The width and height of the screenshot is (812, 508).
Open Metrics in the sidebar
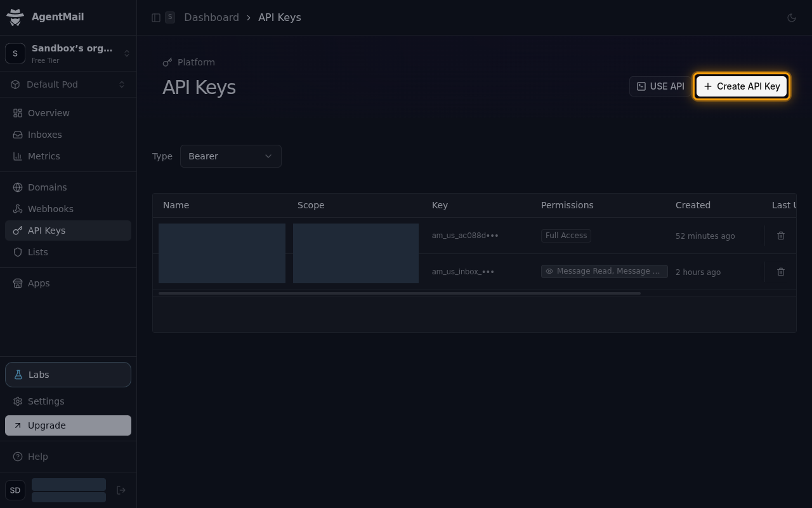tap(68, 156)
